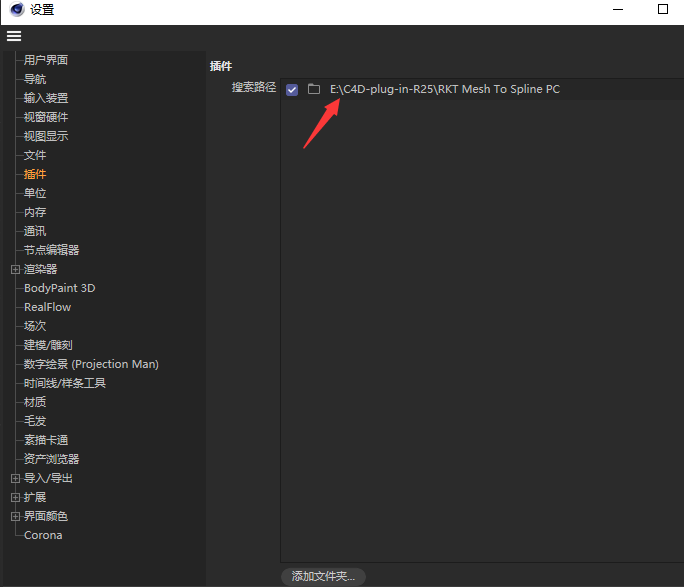Click the 搜索路径 label
This screenshot has height=587, width=684.
click(x=254, y=87)
